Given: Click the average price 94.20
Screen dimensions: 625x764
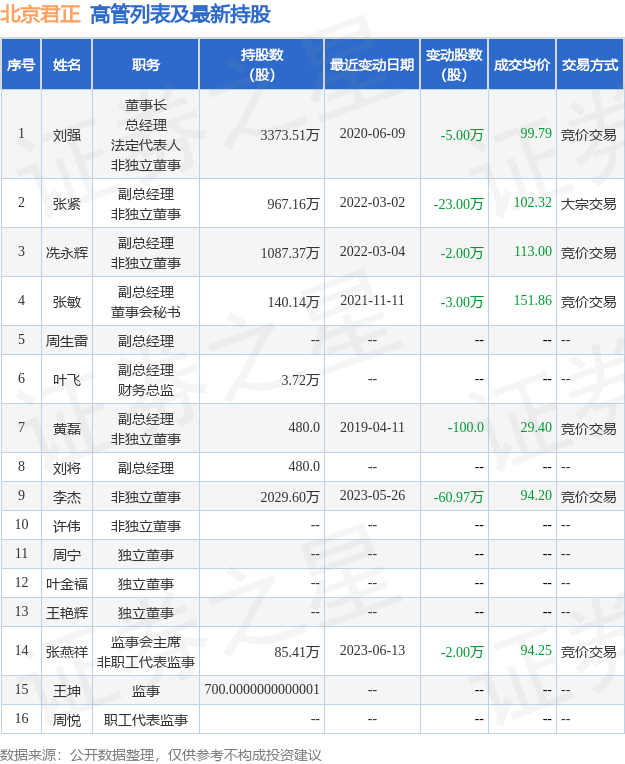Looking at the screenshot, I should point(536,496).
